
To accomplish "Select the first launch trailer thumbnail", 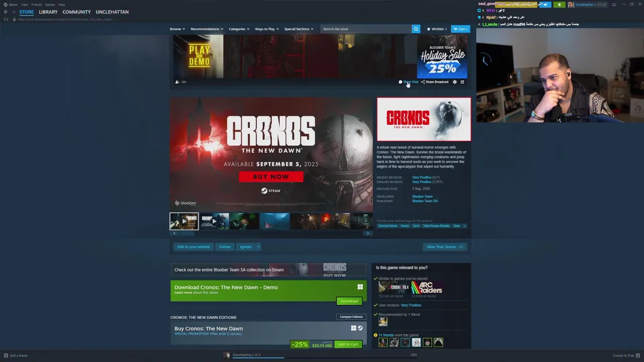I will click(x=184, y=221).
